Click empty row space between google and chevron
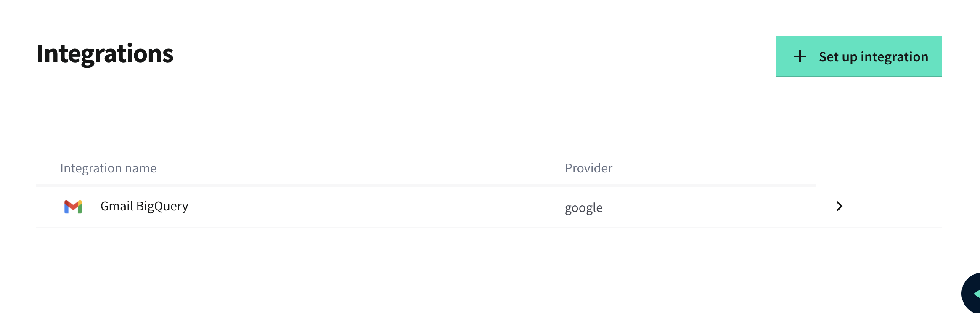 pyautogui.click(x=715, y=207)
